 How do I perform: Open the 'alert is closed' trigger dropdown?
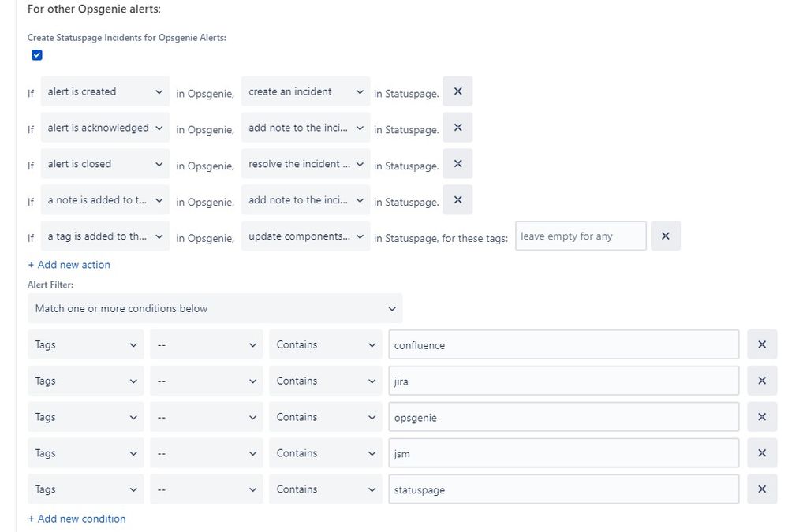pos(105,164)
